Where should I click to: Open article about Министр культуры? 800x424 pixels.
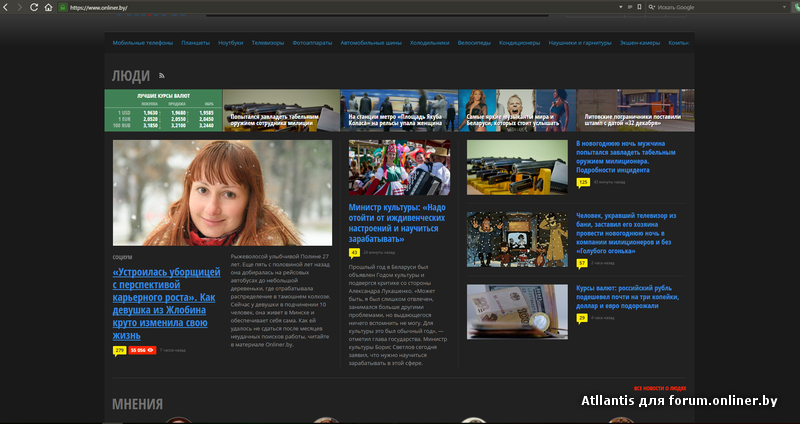397,223
